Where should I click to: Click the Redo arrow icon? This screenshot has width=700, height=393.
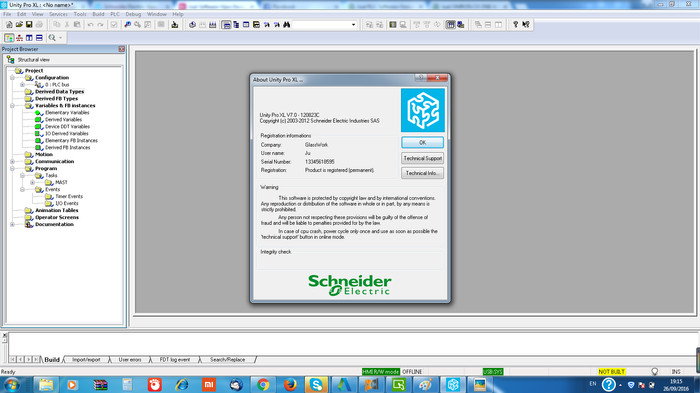click(100, 25)
